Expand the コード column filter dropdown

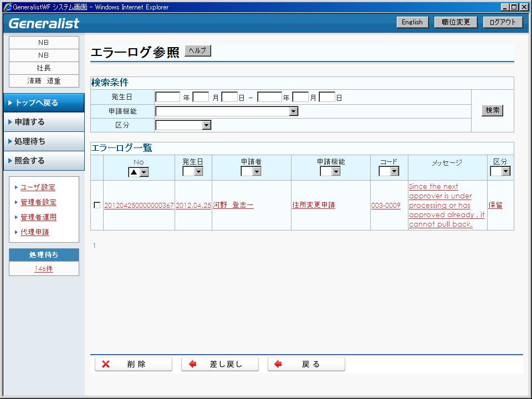coord(394,172)
